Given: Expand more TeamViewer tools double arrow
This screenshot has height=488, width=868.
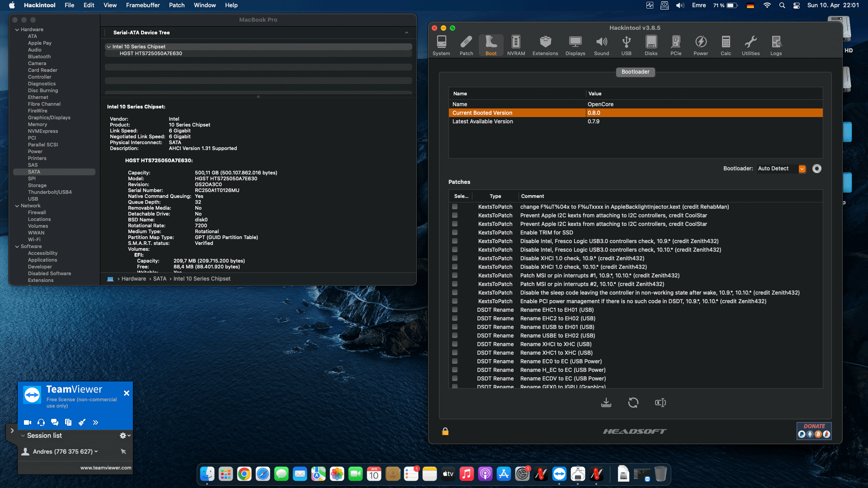Looking at the screenshot, I should pos(95,422).
